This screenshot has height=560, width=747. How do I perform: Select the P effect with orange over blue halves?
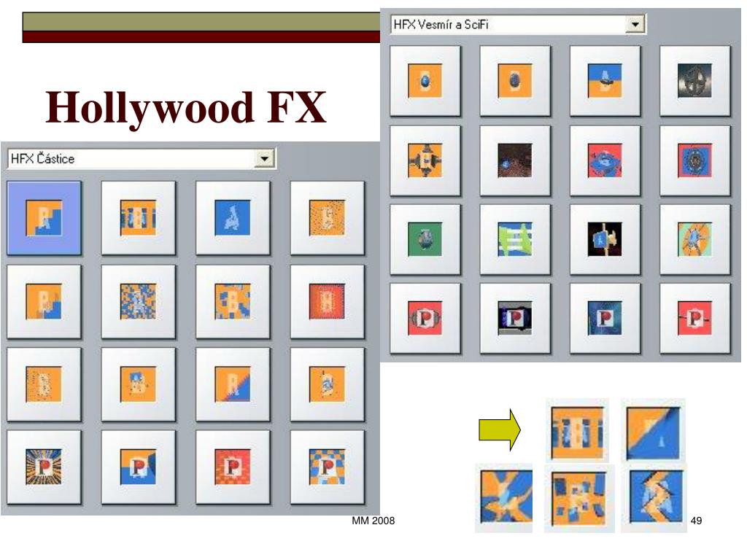pos(138,467)
